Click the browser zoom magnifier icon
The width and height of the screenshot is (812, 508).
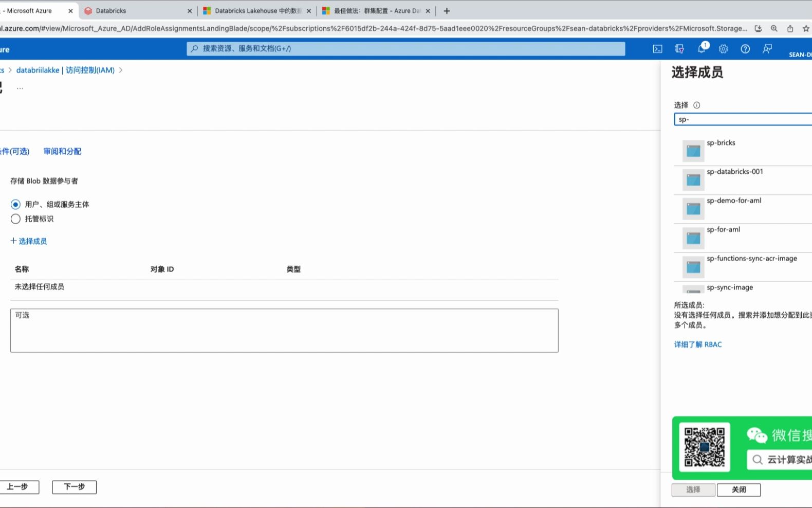[774, 29]
